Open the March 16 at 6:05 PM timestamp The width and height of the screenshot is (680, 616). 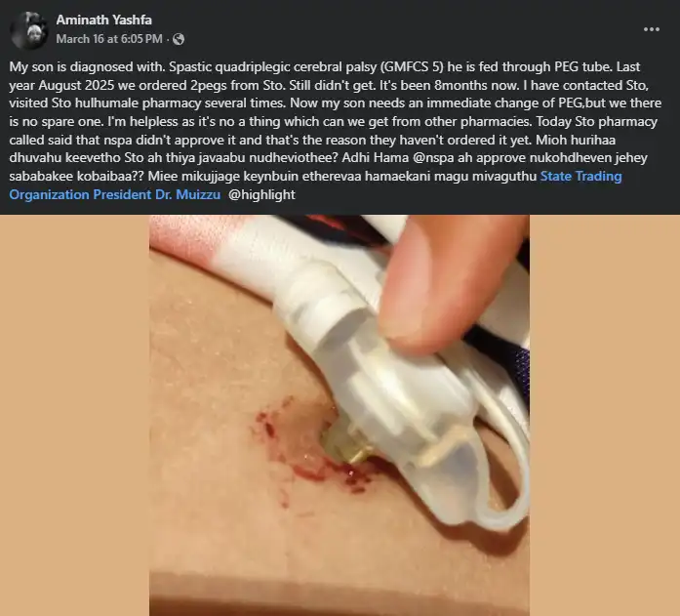(x=109, y=39)
